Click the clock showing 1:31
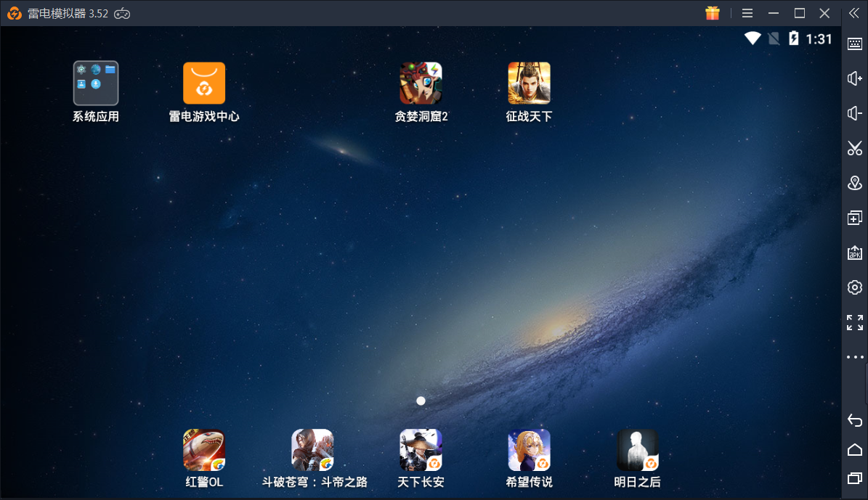868x500 pixels. pos(819,38)
